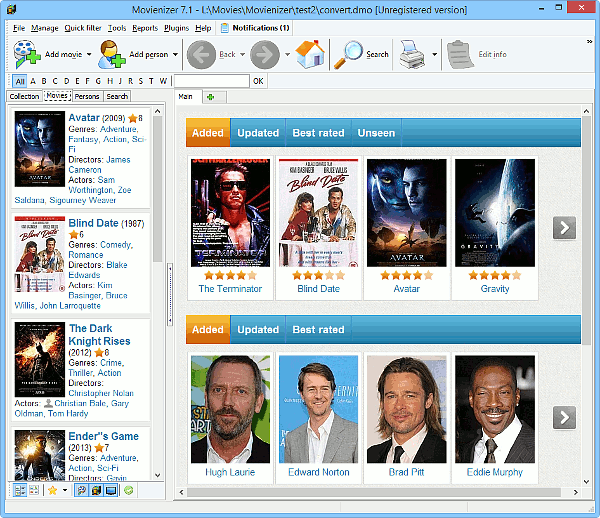Viewport: 600px width, 518px height.
Task: Go forward with the right arrow button
Action: click(x=265, y=55)
